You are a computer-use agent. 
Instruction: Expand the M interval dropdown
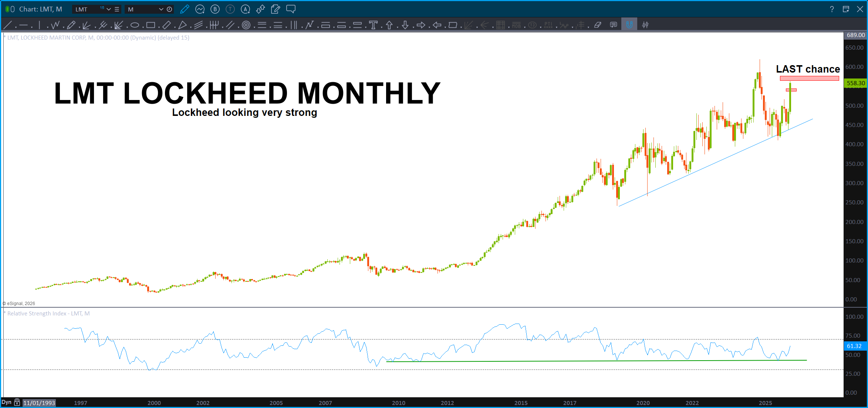click(161, 9)
